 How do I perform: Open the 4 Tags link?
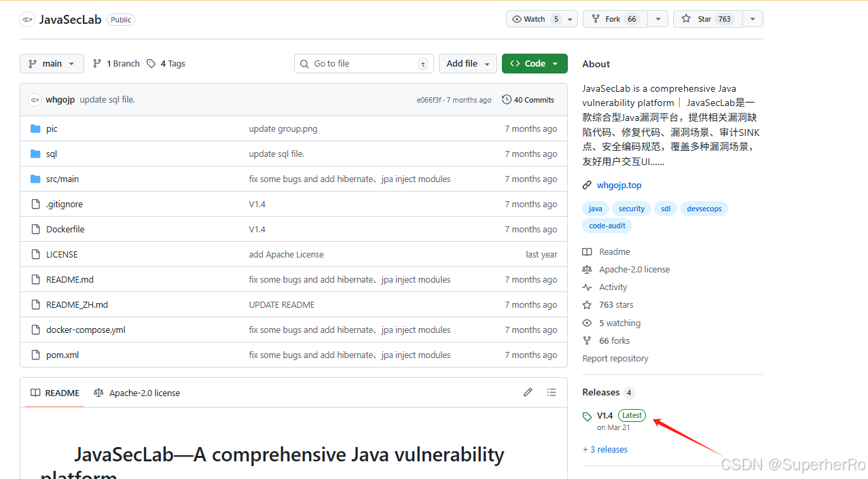pos(166,63)
